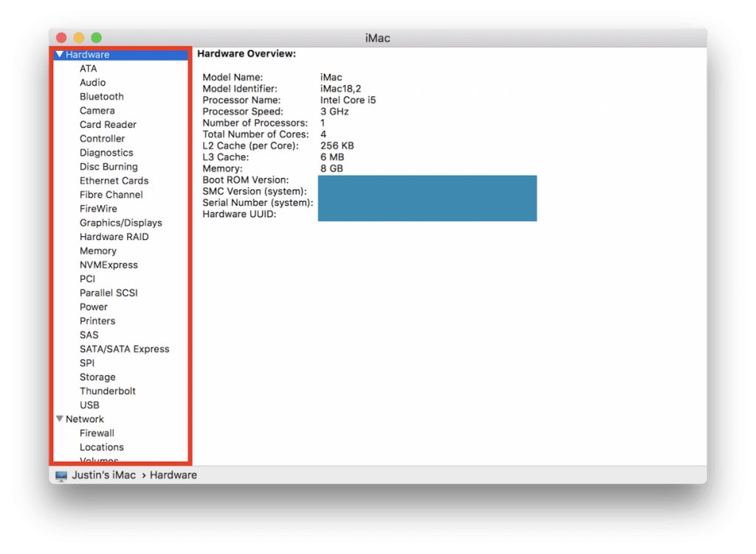Click the Total Number of Cores label
This screenshot has height=554, width=756.
tap(255, 134)
